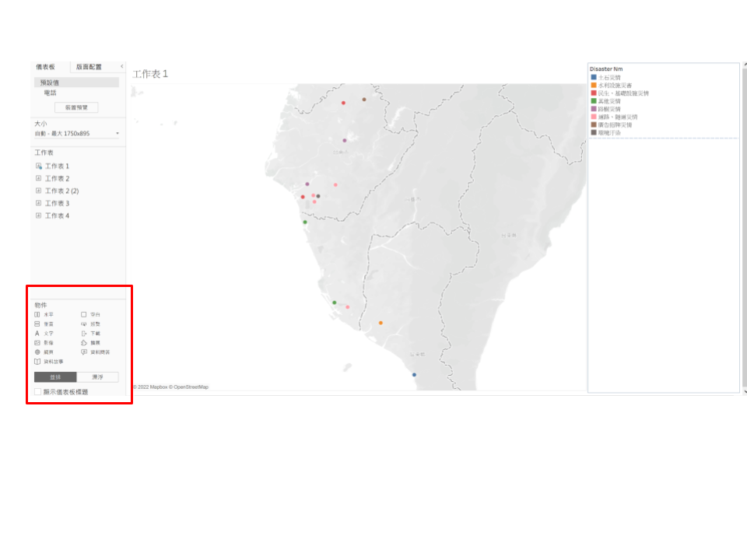
Task: Click the 廣告招牌災情 legend label
Action: [615, 124]
